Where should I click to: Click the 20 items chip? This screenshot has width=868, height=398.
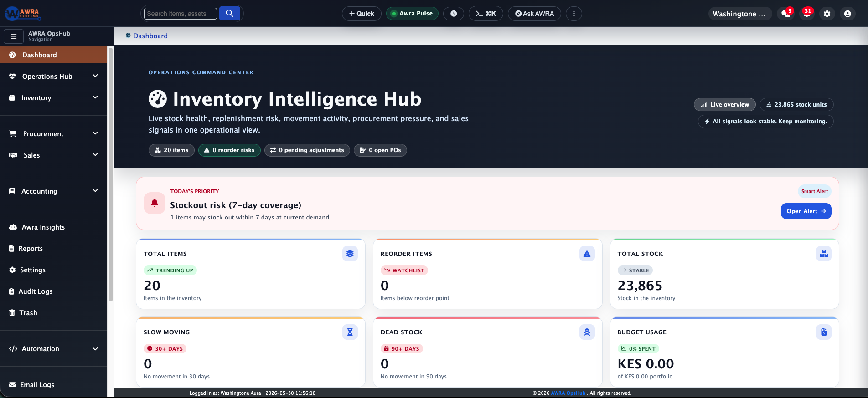tap(171, 150)
